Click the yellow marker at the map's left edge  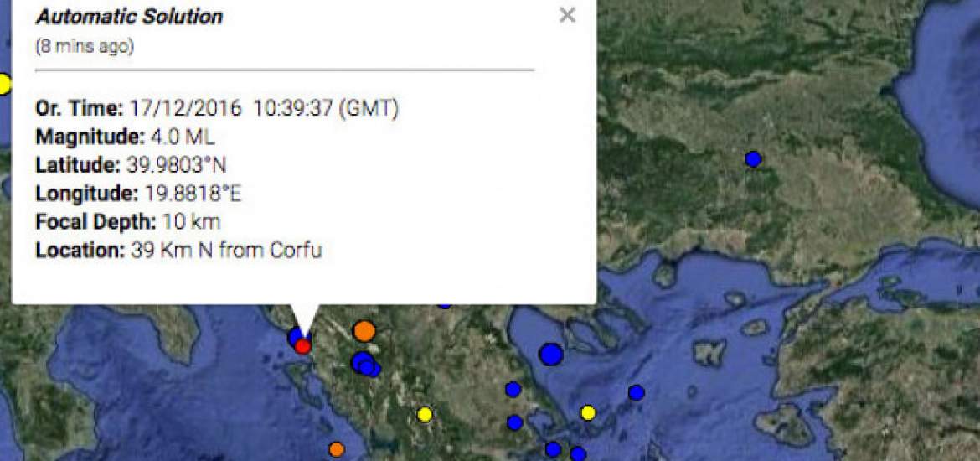click(3, 84)
